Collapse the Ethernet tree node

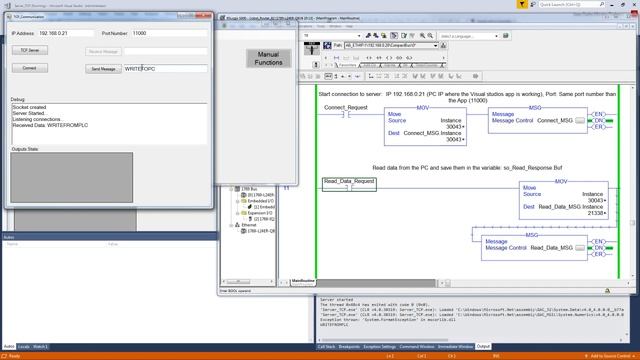231,225
